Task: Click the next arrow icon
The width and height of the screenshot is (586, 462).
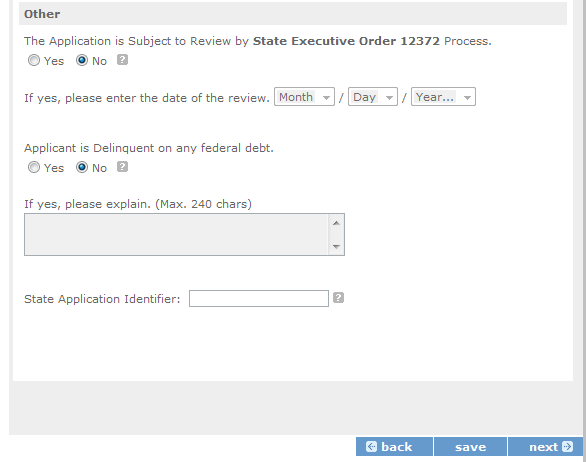Action: click(567, 447)
